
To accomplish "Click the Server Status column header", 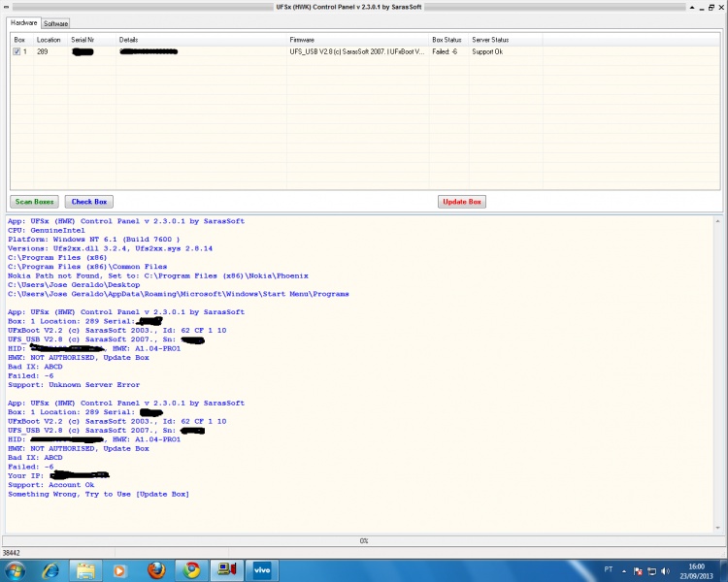I will [506, 40].
